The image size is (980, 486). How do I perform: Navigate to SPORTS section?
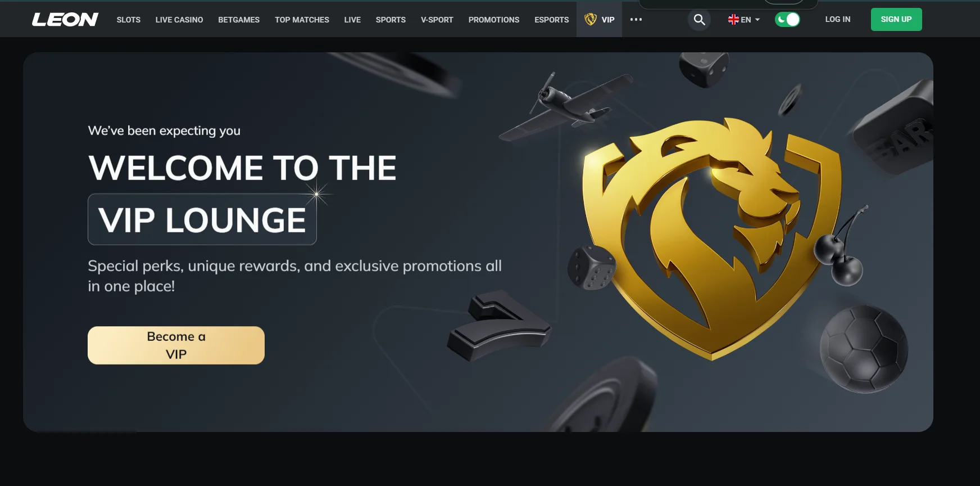point(391,20)
